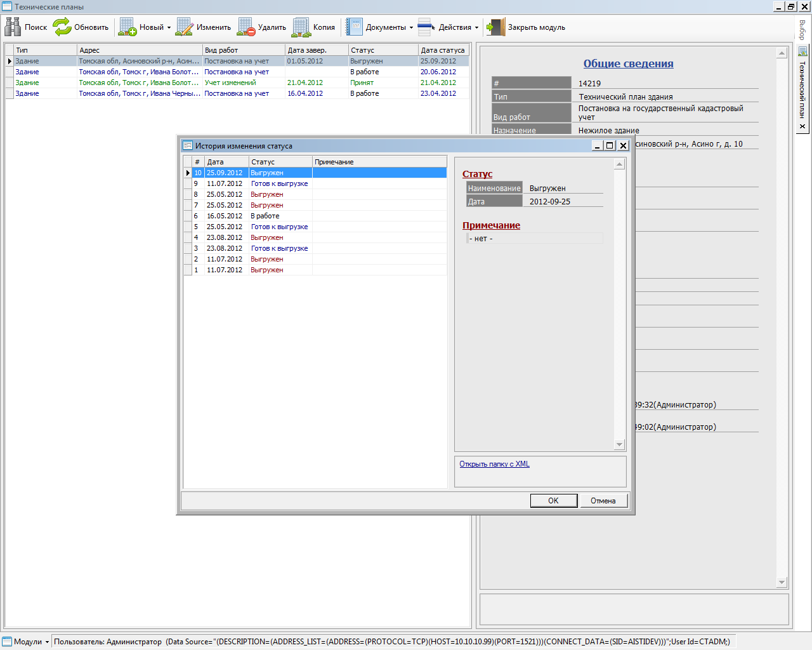
Task: Click the Delete (Удалить) icon
Action: (246, 27)
